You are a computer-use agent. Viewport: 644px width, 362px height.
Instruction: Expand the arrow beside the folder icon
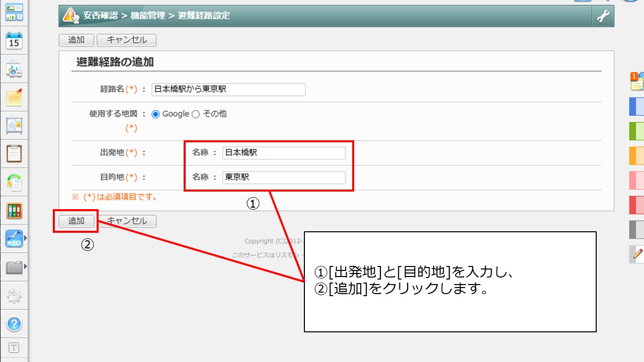(x=26, y=266)
